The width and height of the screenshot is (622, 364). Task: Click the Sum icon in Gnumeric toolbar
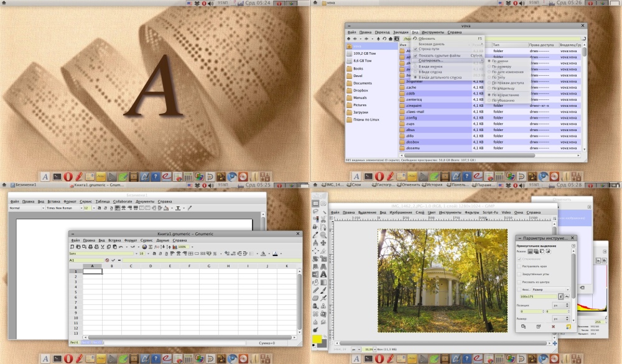pos(151,247)
